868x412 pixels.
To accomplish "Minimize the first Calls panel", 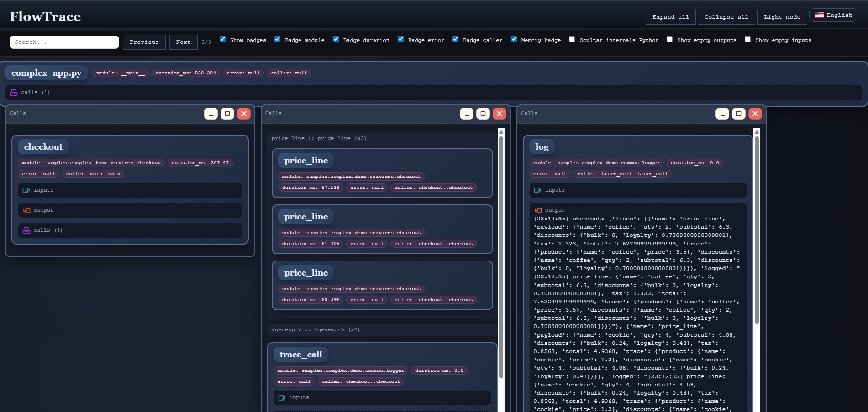I will (x=211, y=114).
